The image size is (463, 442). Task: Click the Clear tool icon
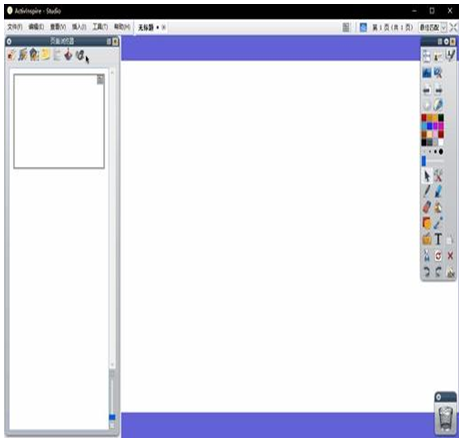tap(427, 256)
